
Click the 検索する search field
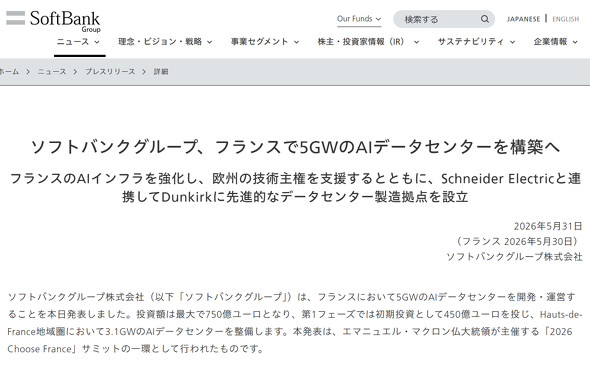tap(444, 19)
